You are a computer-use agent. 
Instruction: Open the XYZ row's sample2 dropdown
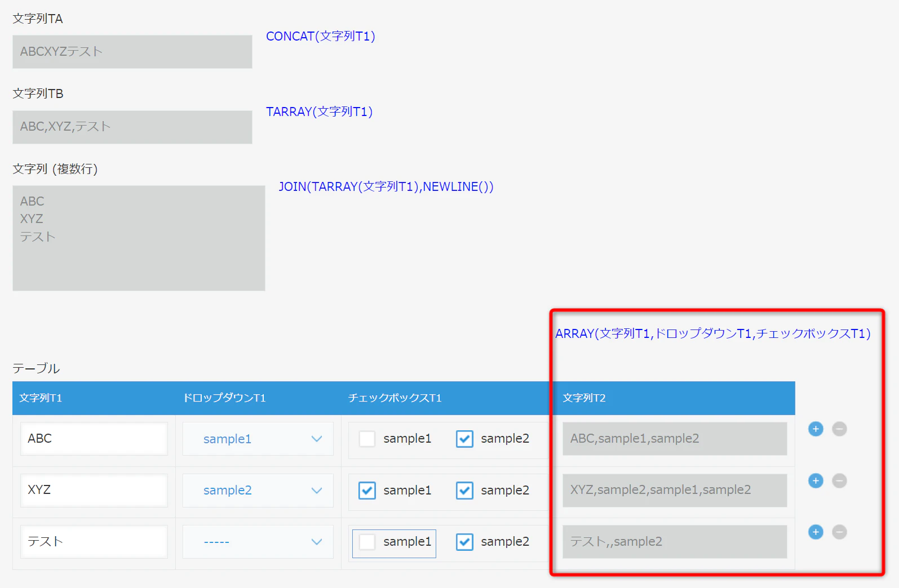[x=258, y=491]
